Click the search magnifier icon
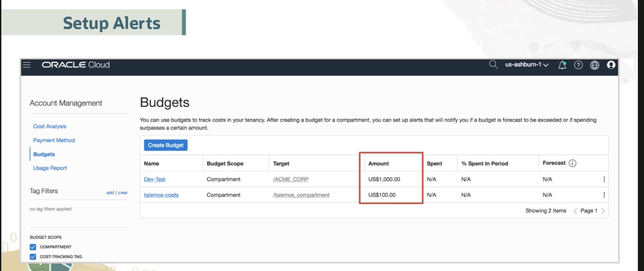 (493, 65)
